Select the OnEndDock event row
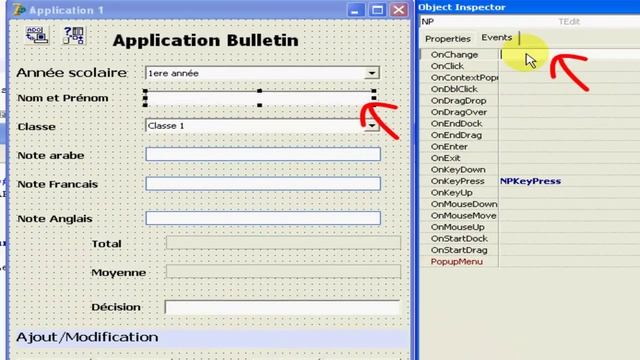This screenshot has height=360, width=640. pos(530,124)
